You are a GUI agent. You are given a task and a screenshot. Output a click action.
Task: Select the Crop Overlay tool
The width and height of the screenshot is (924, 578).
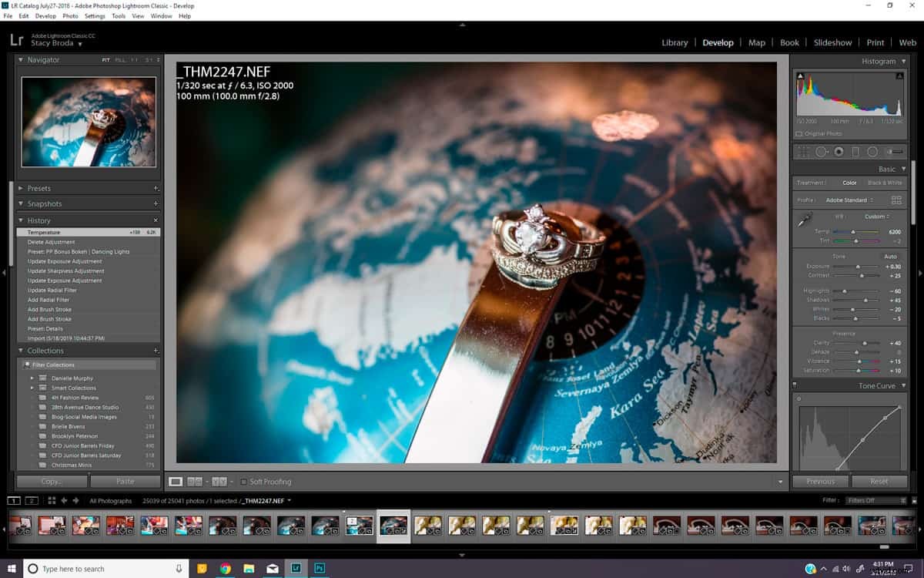[804, 151]
